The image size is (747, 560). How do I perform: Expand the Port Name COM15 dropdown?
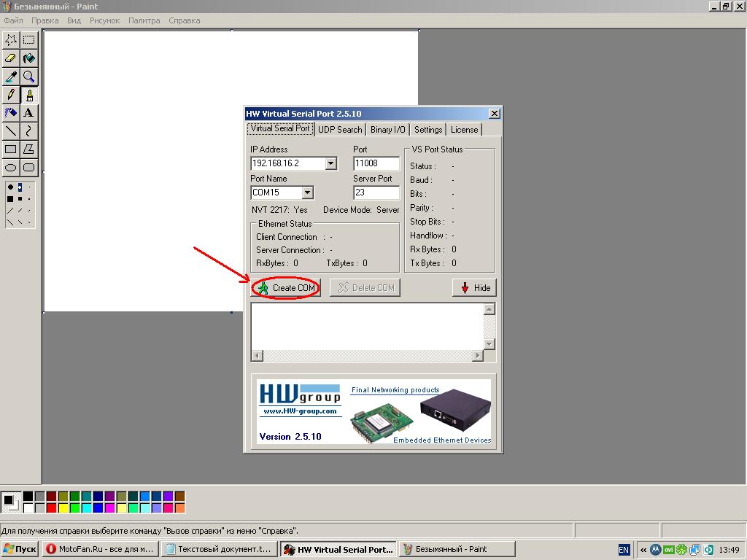coord(308,192)
